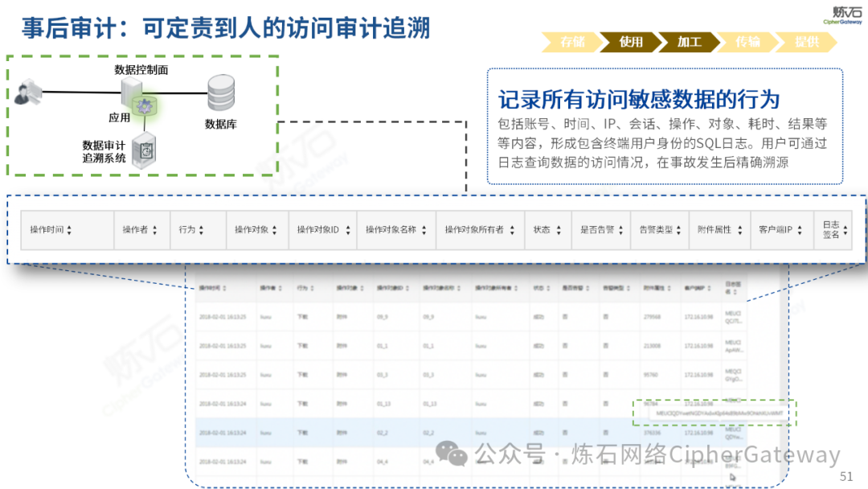Click the sort arrows beside 操作对象所有者
The width and height of the screenshot is (868, 489).
pyautogui.click(x=512, y=230)
